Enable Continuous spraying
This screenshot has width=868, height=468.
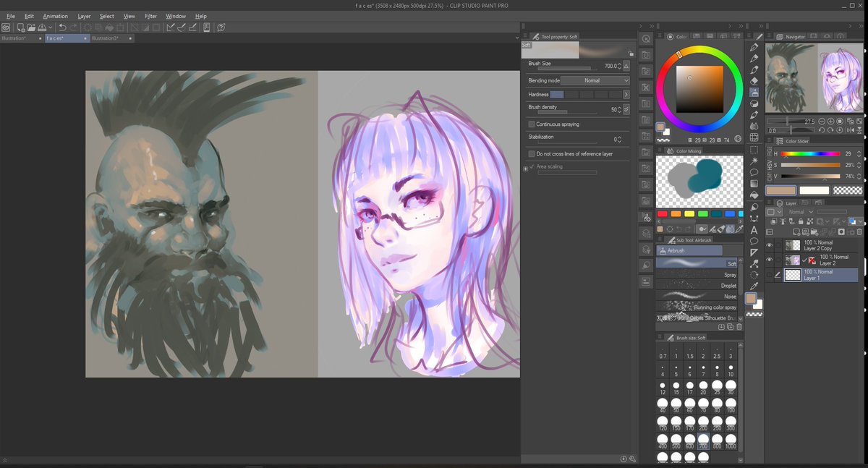point(532,124)
